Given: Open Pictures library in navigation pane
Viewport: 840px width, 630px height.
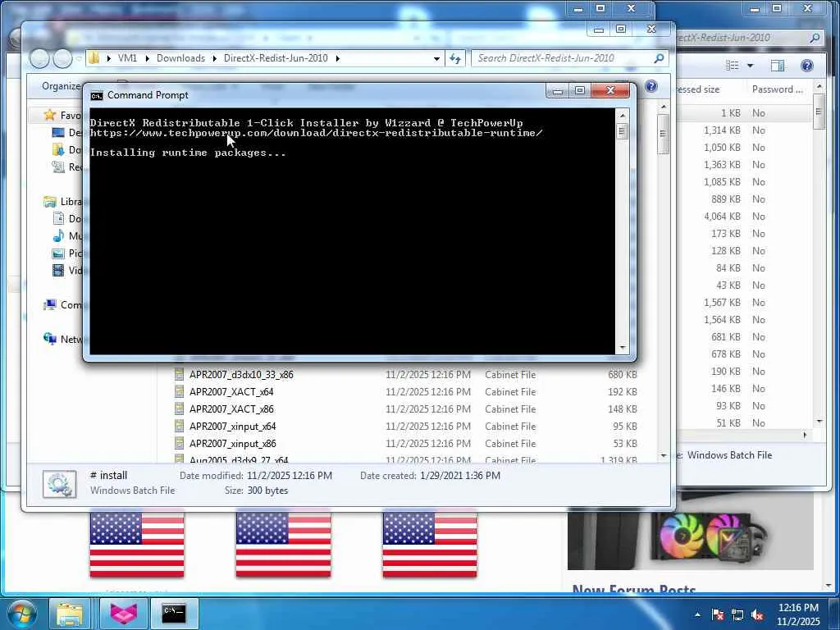Looking at the screenshot, I should tap(67, 253).
